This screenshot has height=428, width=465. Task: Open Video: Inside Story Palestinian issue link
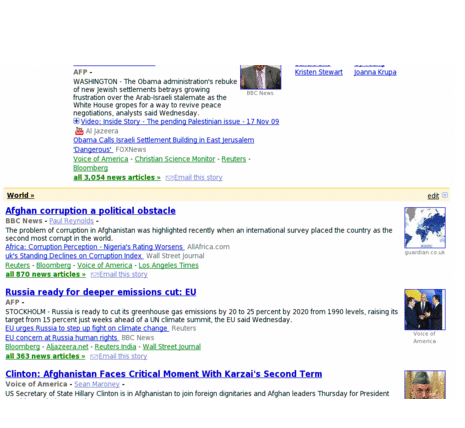click(x=180, y=122)
